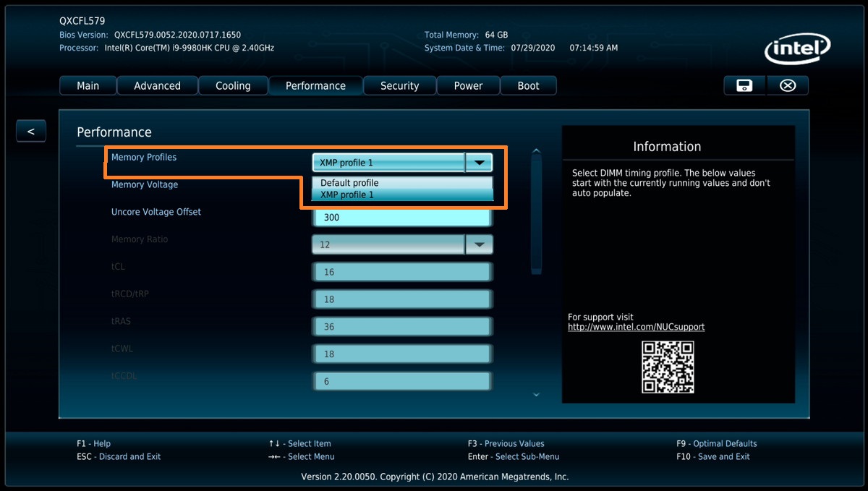Click the tRCD/tRP value field
This screenshot has height=491, width=868.
pos(402,299)
